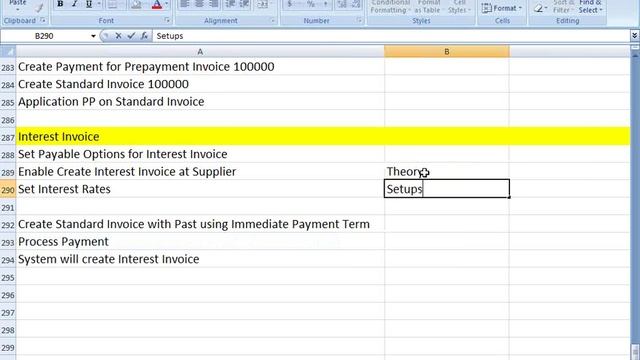Open Sort & Filter menu
640x360 pixels.
[564, 6]
